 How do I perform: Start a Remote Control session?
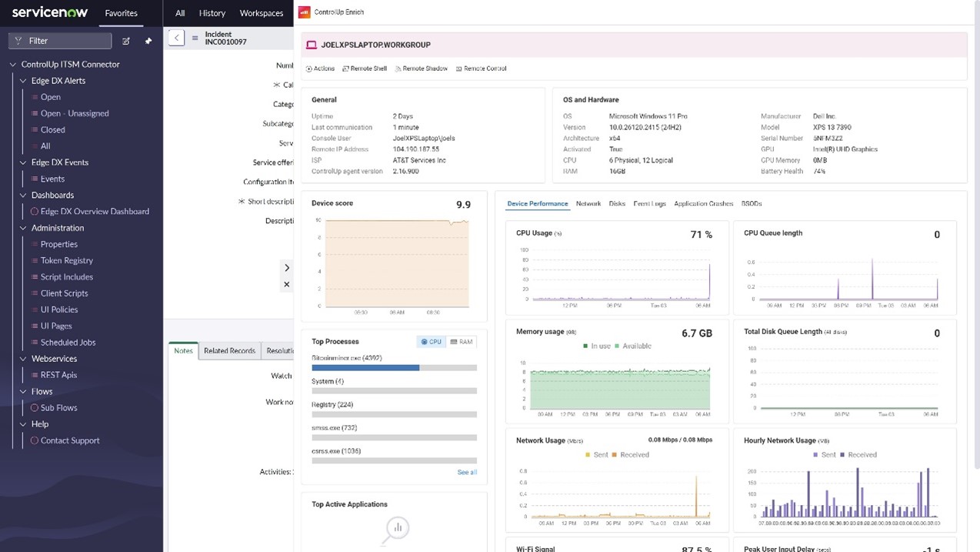[x=482, y=69]
